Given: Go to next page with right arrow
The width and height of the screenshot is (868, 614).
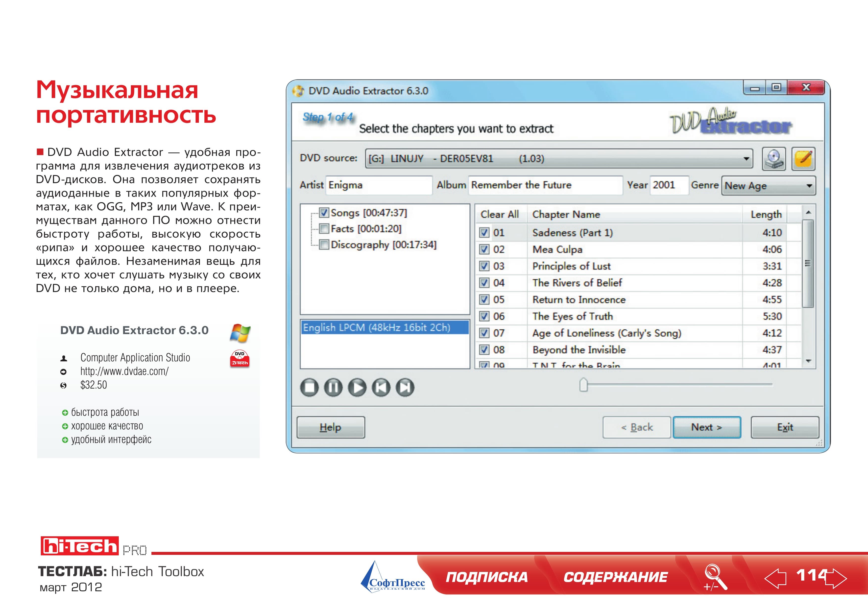Looking at the screenshot, I should [x=836, y=578].
